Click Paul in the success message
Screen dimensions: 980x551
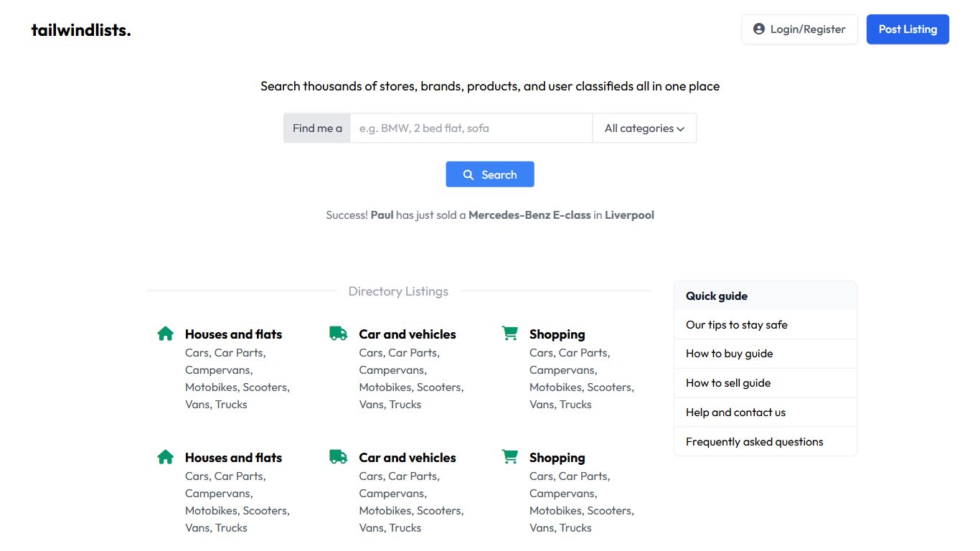coord(382,215)
